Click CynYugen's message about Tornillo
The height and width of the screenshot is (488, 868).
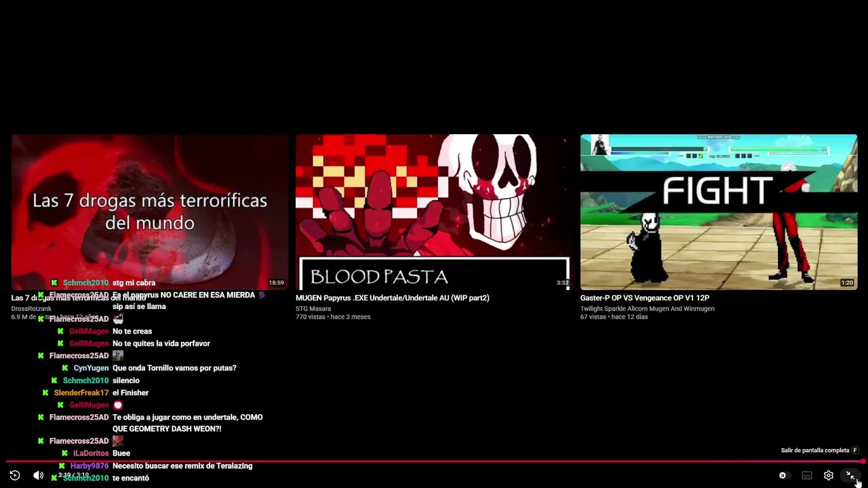coord(174,368)
